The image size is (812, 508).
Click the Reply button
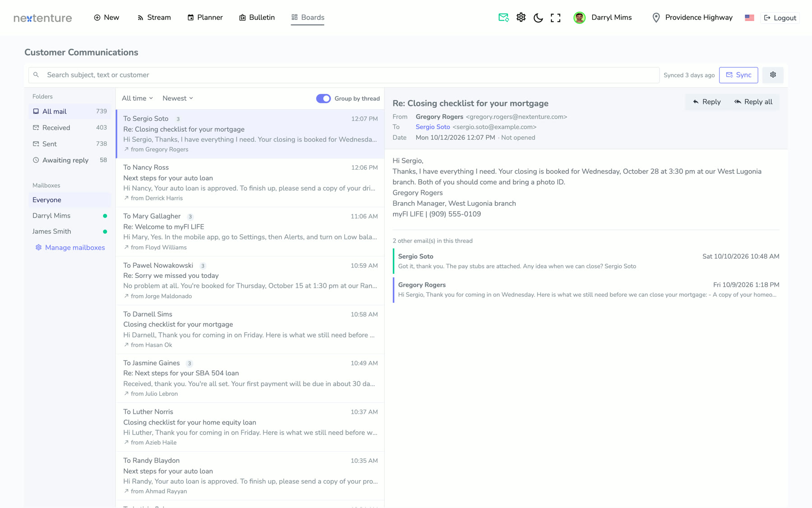pos(707,102)
